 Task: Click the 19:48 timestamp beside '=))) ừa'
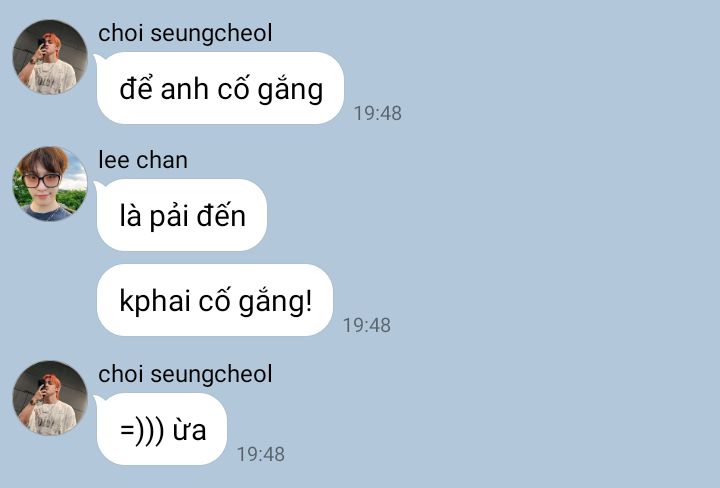[x=260, y=454]
